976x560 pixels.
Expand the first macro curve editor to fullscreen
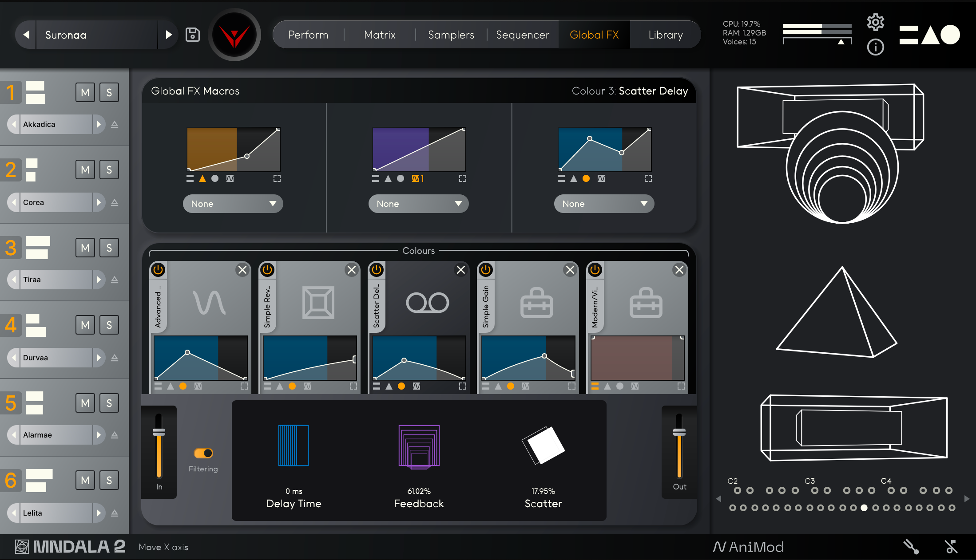click(277, 178)
